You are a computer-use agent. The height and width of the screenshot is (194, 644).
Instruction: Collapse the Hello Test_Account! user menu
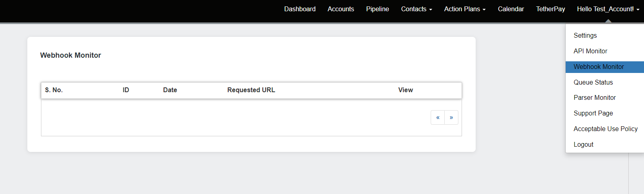(x=607, y=9)
